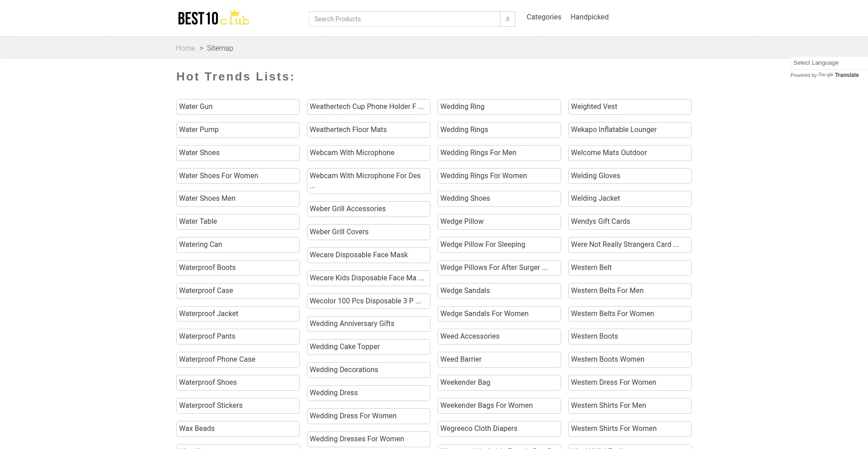Select the Western Boots link
Screen dimensions: 868x449
(630, 336)
